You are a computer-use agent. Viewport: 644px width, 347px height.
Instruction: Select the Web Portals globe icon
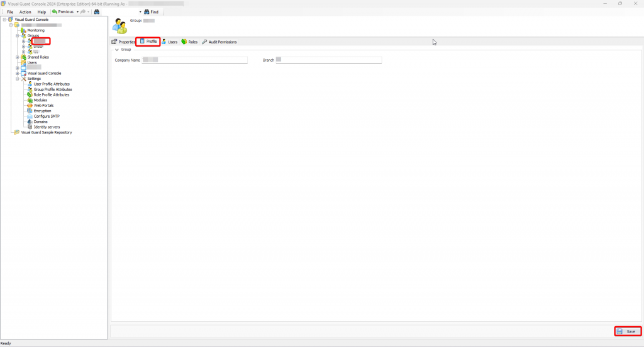[30, 105]
